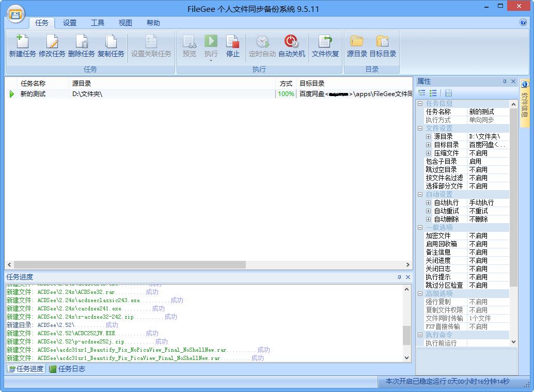
Task: Click the 删除任务 (delete task) icon
Action: coord(82,42)
